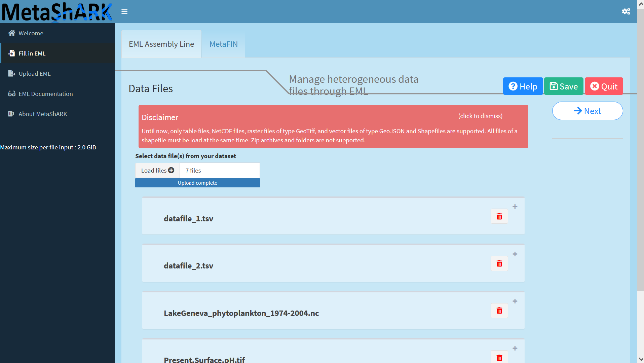Click the datafile_2.tsv file name
Viewport: 644px width, 363px height.
coord(188,266)
